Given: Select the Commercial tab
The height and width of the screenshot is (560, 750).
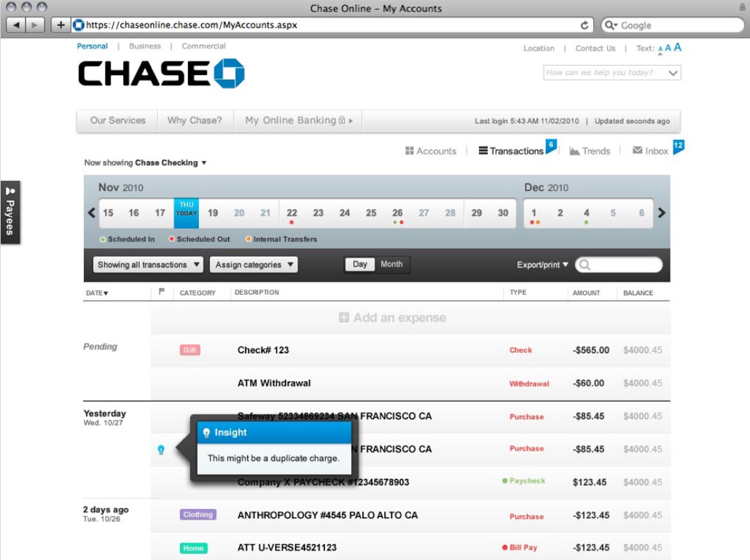Looking at the screenshot, I should click(x=204, y=46).
